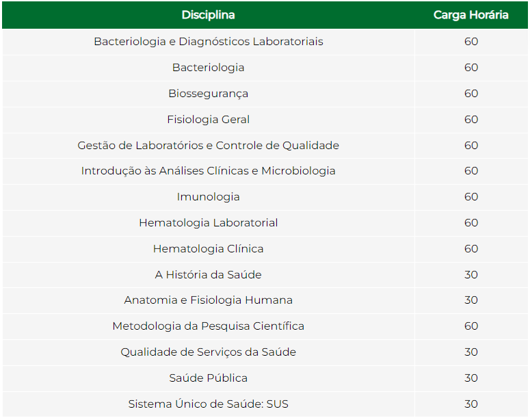Click Qualidade de Serviços da Saúde
This screenshot has width=530, height=420.
[x=208, y=352]
